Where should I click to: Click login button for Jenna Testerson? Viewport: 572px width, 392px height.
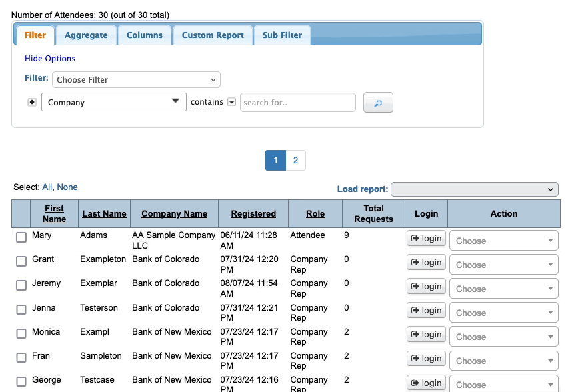pos(426,311)
